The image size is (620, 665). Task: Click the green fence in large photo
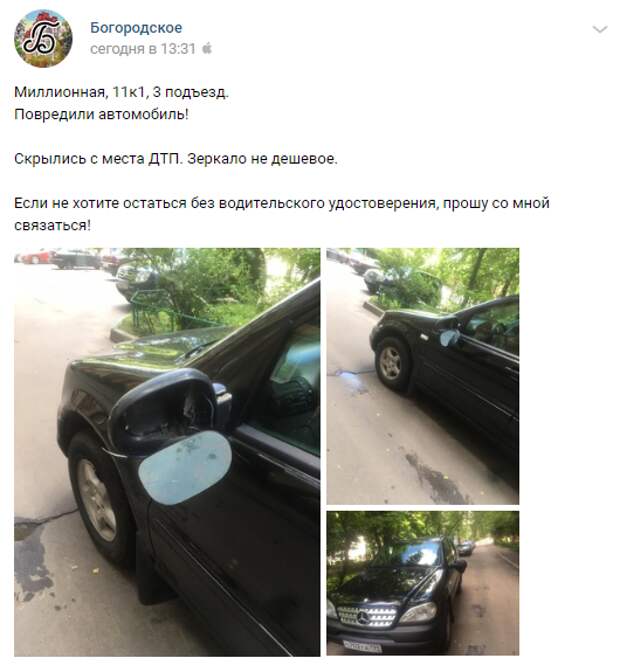pos(157,312)
